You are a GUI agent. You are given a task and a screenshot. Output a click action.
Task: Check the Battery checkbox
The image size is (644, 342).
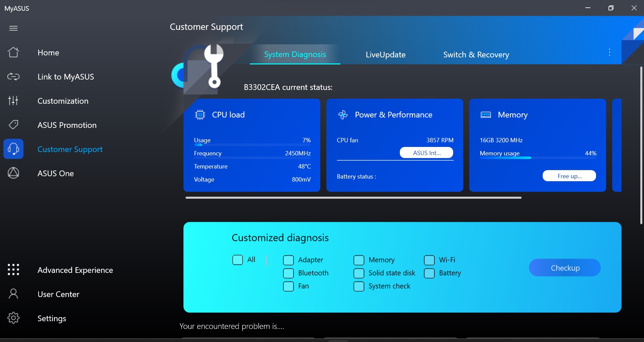tap(429, 273)
